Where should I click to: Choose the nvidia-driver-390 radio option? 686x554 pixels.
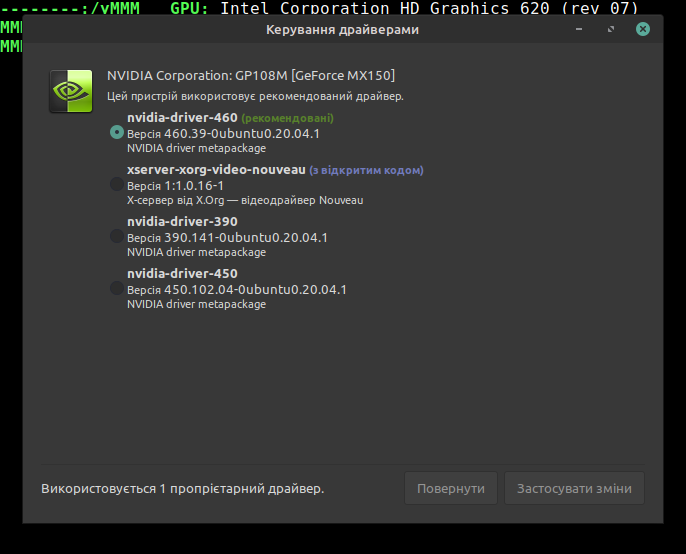tap(117, 236)
